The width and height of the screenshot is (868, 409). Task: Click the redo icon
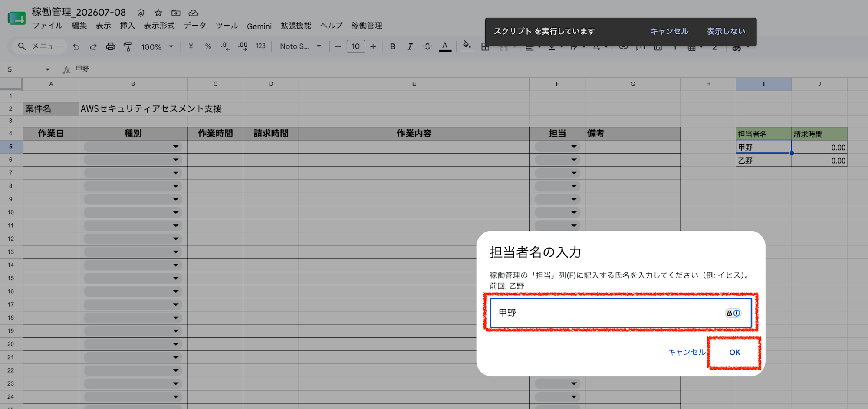[x=93, y=46]
